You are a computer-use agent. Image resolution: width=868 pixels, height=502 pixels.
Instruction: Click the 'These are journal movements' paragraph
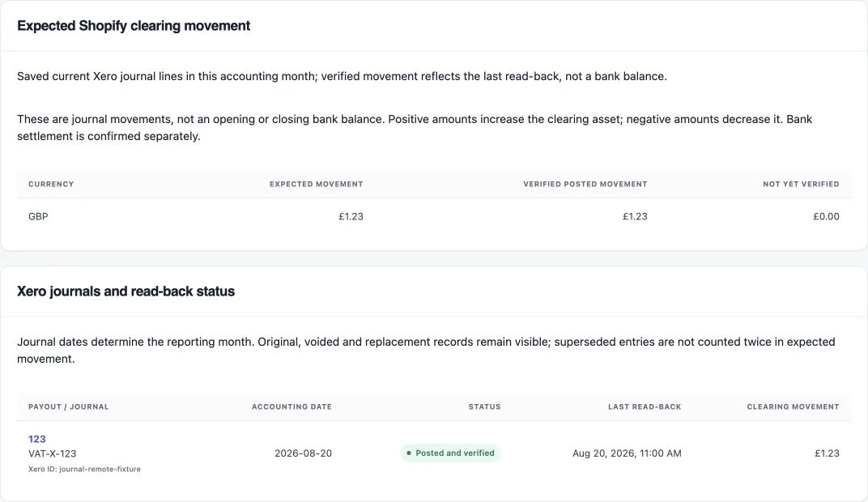coord(415,127)
